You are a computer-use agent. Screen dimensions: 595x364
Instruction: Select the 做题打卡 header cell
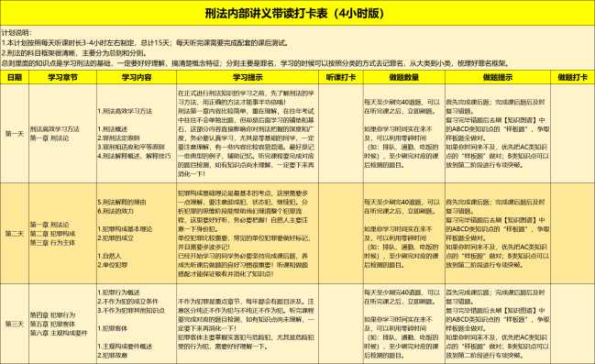[x=573, y=77]
